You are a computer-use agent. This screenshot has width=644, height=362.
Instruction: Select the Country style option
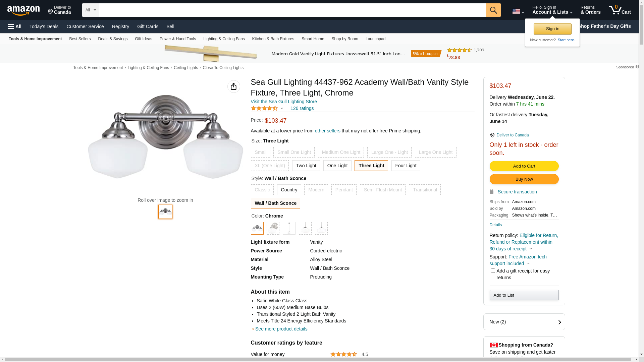coord(289,190)
